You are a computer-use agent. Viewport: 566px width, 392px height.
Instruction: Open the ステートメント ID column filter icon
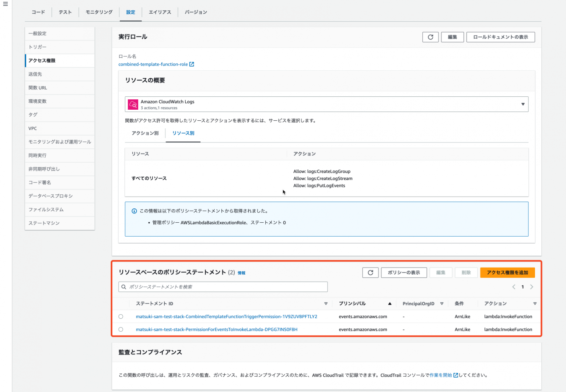pyautogui.click(x=326, y=304)
